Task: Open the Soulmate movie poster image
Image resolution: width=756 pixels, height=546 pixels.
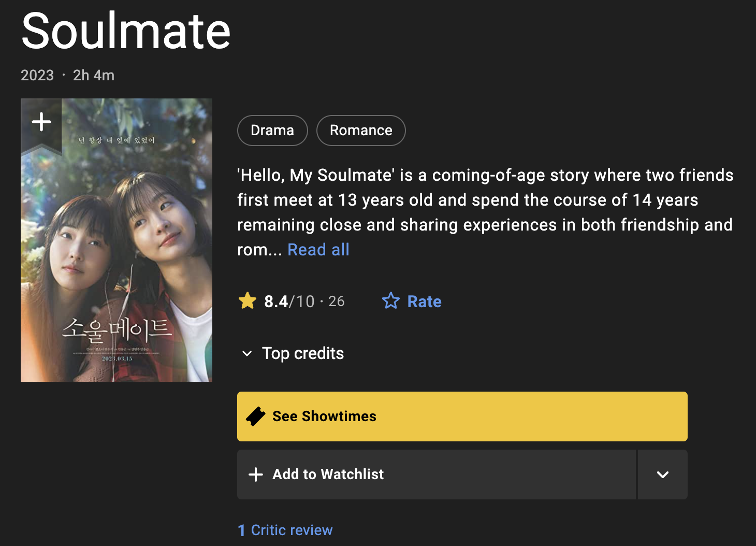Action: [x=117, y=249]
